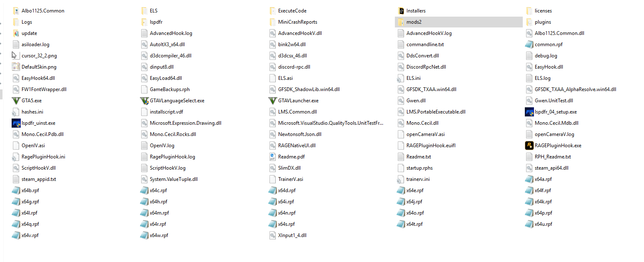
Task: Click the ELS.asi file name
Action: (x=285, y=78)
